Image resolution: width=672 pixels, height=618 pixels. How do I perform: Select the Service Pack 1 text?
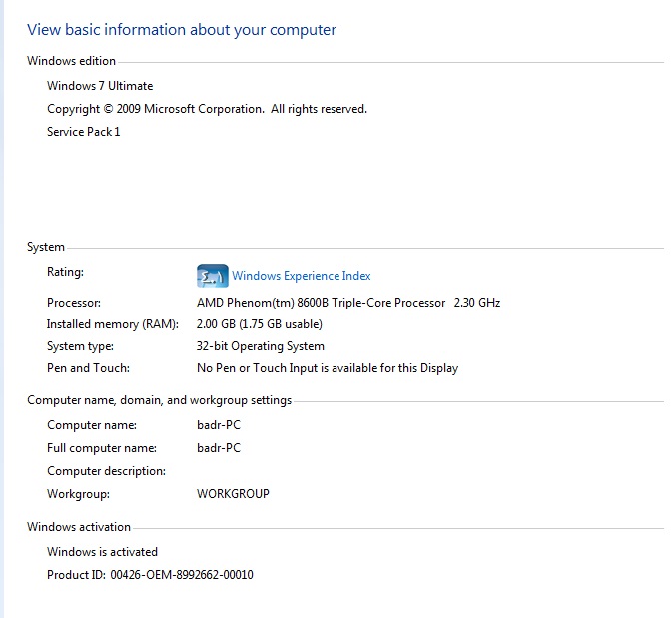point(83,132)
